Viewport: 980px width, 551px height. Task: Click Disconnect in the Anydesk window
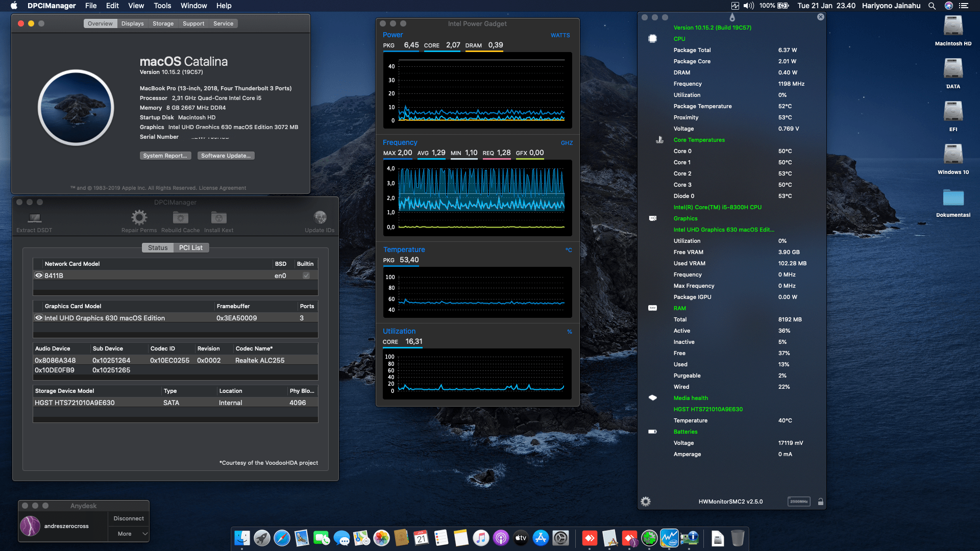tap(129, 518)
